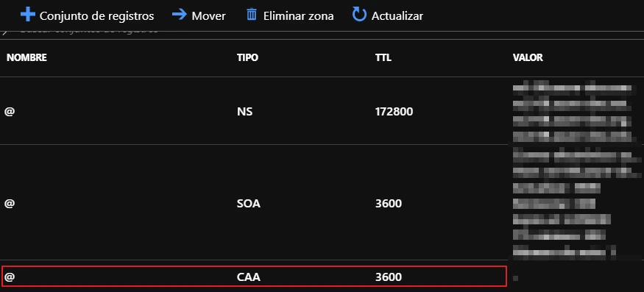Sort by the VALOR column header
The width and height of the screenshot is (644, 292).
[528, 58]
